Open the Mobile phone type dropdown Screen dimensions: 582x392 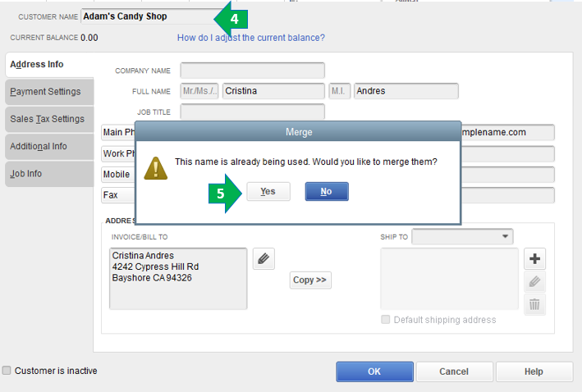point(118,175)
